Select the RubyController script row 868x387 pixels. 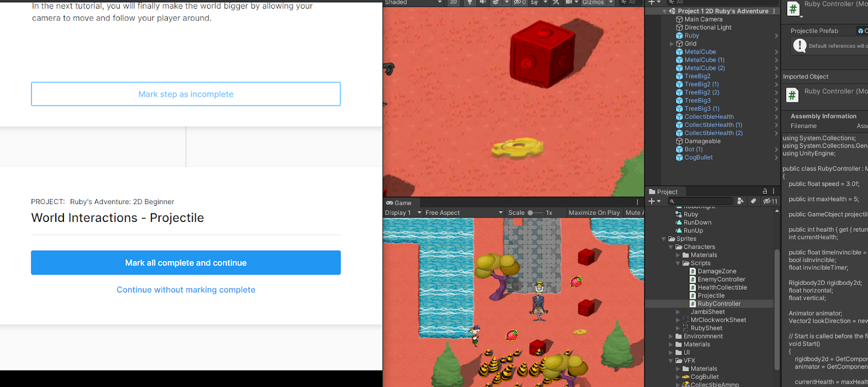point(710,304)
